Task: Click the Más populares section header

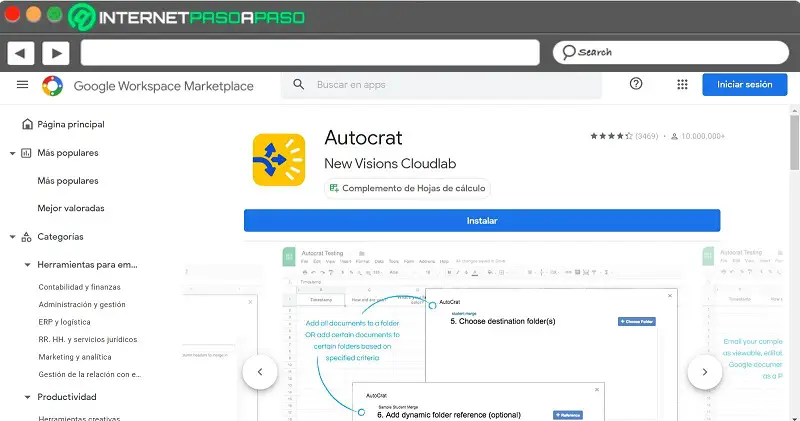Action: pyautogui.click(x=68, y=153)
